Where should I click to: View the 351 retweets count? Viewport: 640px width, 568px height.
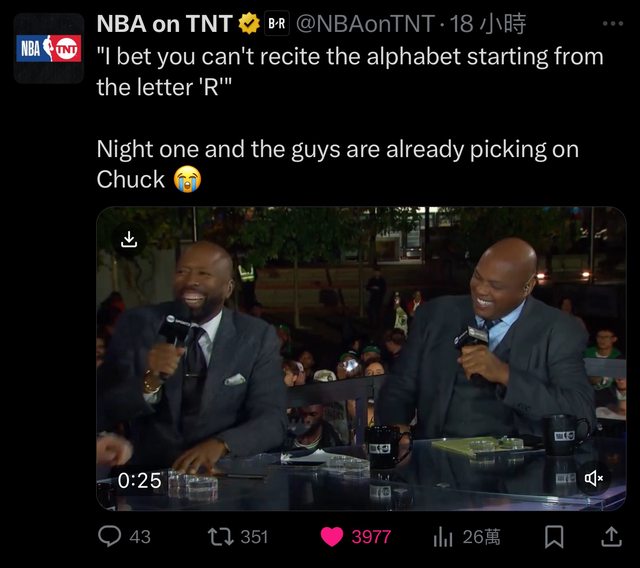[254, 537]
